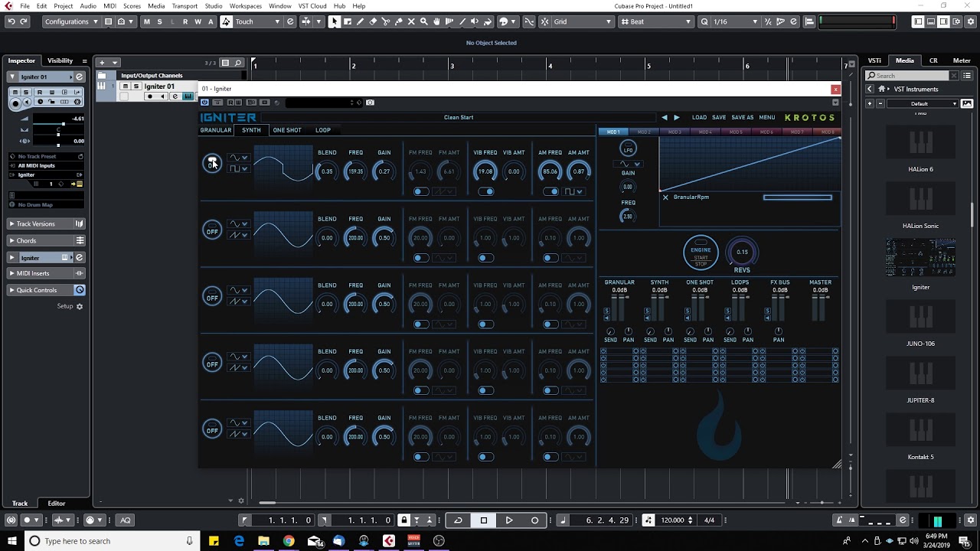
Task: Click the Stop button in transport bar
Action: point(484,520)
